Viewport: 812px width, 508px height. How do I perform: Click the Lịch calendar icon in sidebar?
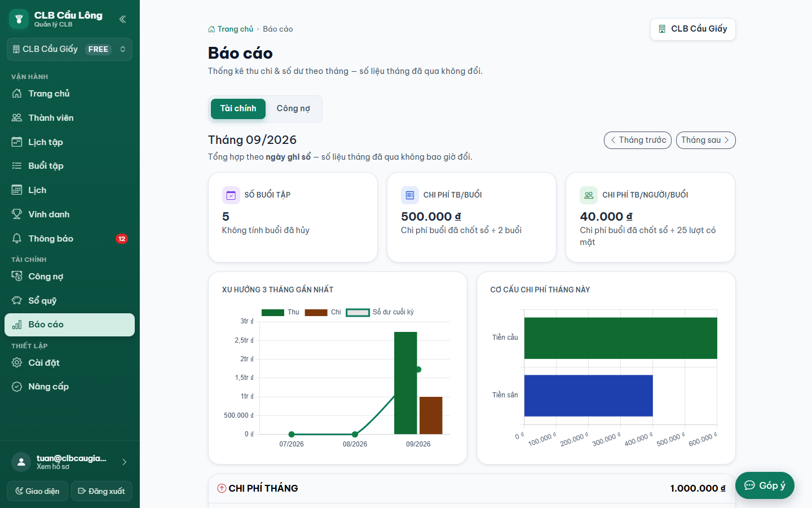coord(17,190)
